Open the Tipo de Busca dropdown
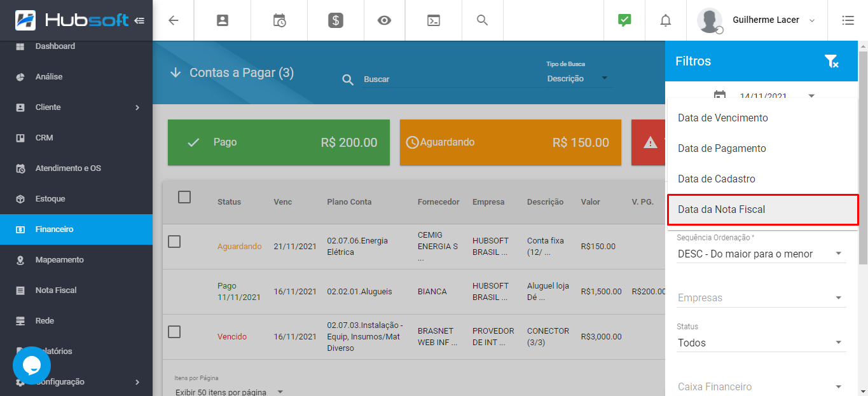This screenshot has height=396, width=868. 577,79
